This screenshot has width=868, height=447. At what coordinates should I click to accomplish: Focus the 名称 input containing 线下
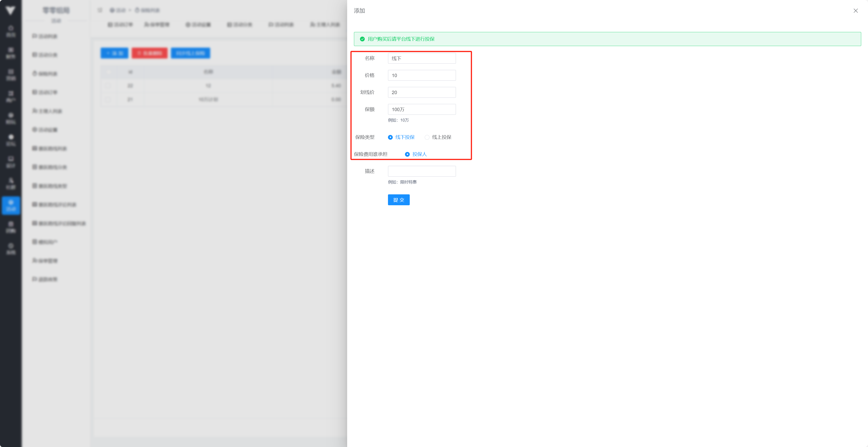tap(422, 58)
